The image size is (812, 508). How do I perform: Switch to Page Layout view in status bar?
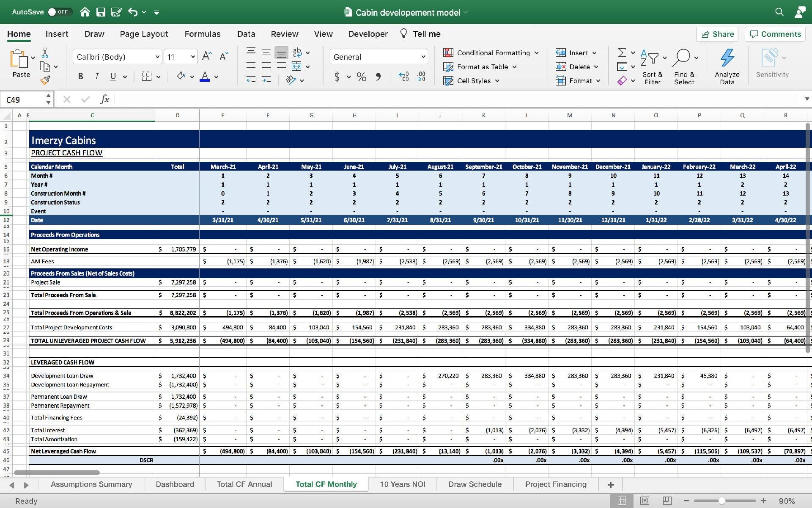click(x=645, y=501)
